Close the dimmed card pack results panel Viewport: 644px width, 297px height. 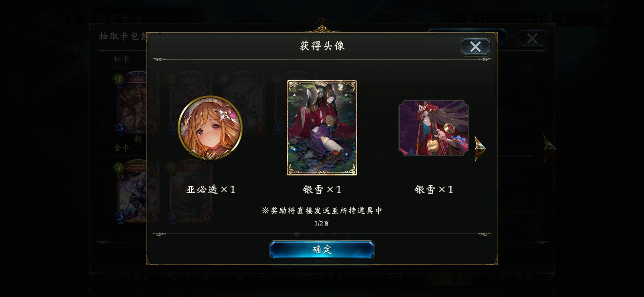tap(532, 38)
